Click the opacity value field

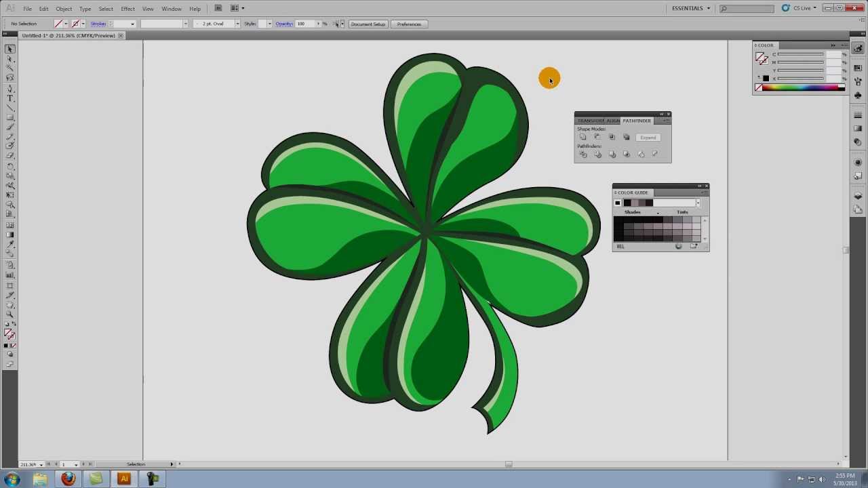click(x=304, y=24)
